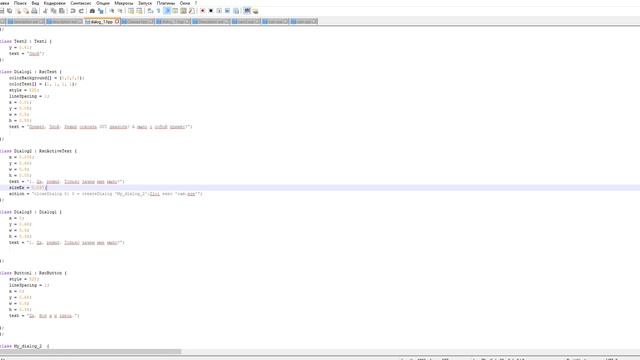Save the recorded macro icon
The height and width of the screenshot is (360, 640).
coord(236,11)
